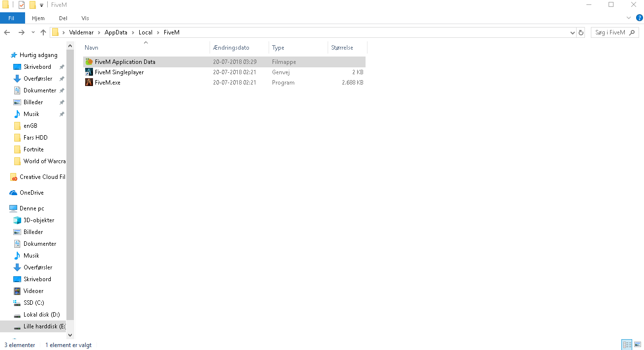644x350 pixels.
Task: Open address bar history dropdown
Action: [572, 32]
